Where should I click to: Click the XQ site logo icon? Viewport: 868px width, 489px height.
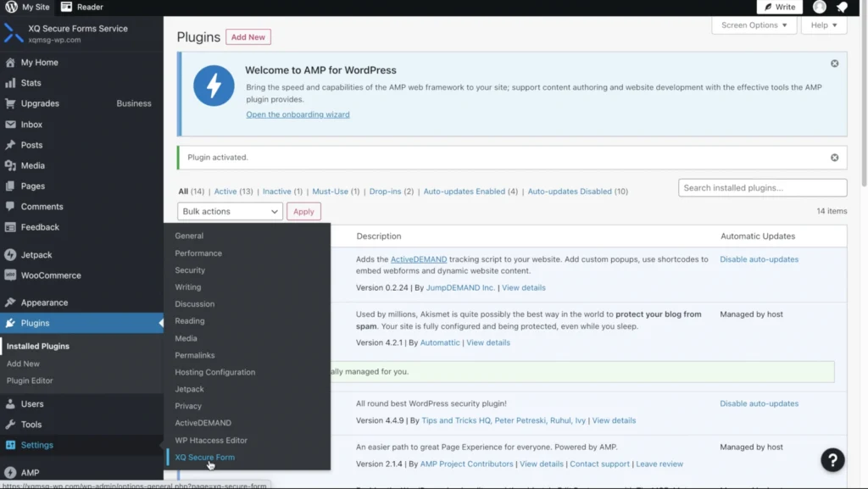coord(14,33)
